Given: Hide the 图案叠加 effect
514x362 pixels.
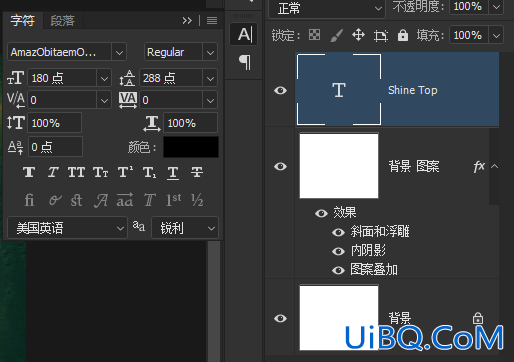Looking at the screenshot, I should (338, 270).
